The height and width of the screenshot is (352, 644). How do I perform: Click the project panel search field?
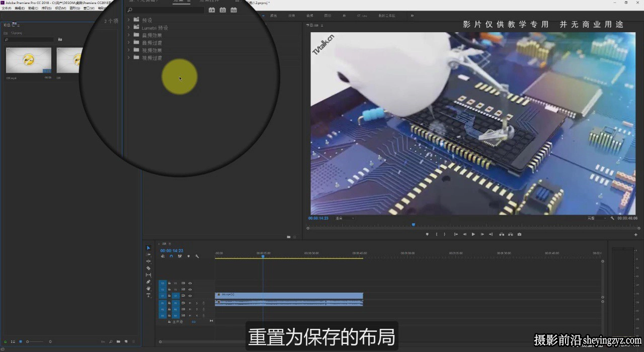pyautogui.click(x=29, y=39)
